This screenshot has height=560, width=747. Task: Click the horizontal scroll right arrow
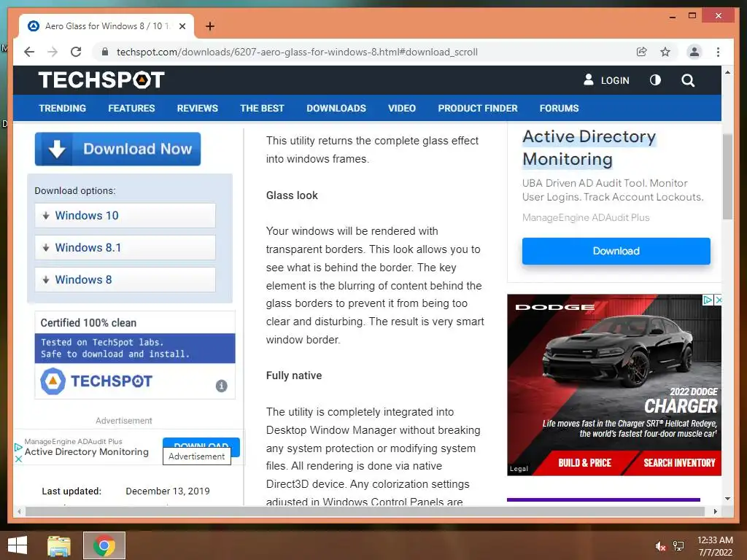715,511
